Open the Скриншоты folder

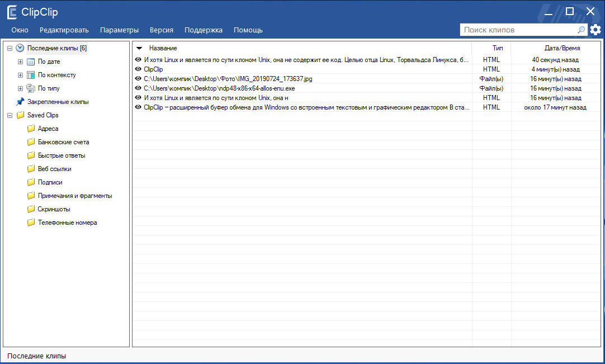point(54,209)
